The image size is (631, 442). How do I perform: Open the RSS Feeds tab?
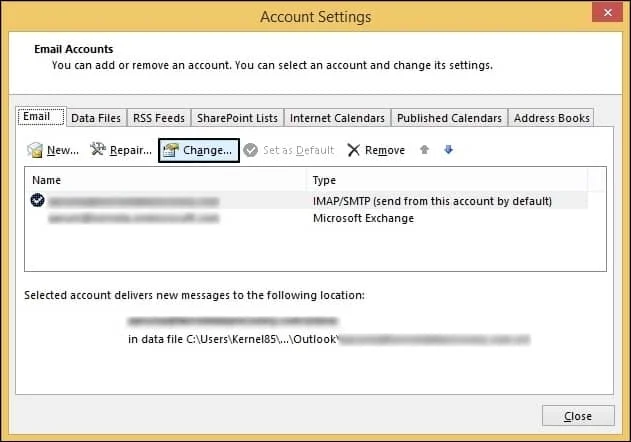pyautogui.click(x=159, y=118)
